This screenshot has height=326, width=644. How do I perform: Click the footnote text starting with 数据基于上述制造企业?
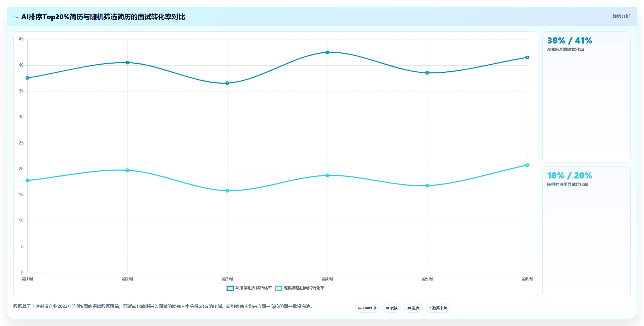163,307
